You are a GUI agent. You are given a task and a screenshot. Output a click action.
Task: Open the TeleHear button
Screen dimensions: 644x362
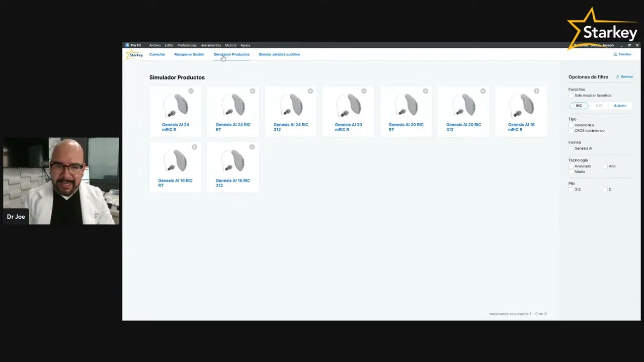click(x=622, y=54)
